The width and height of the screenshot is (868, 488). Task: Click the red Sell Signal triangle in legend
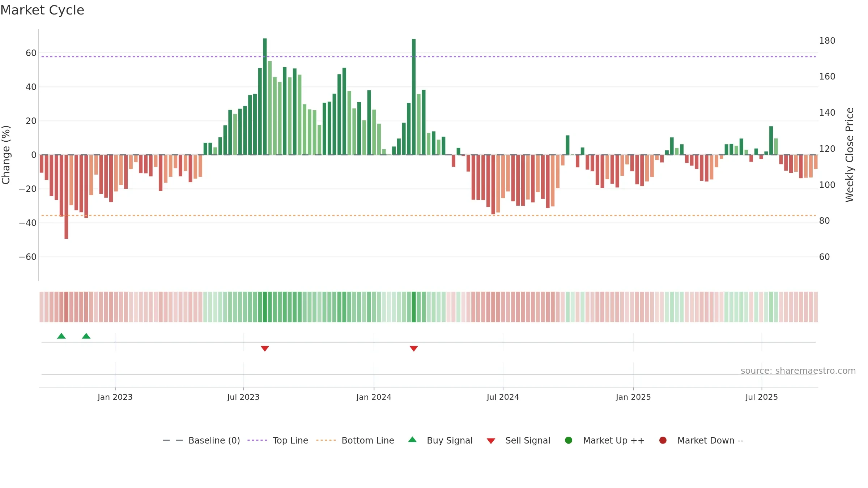pos(491,441)
